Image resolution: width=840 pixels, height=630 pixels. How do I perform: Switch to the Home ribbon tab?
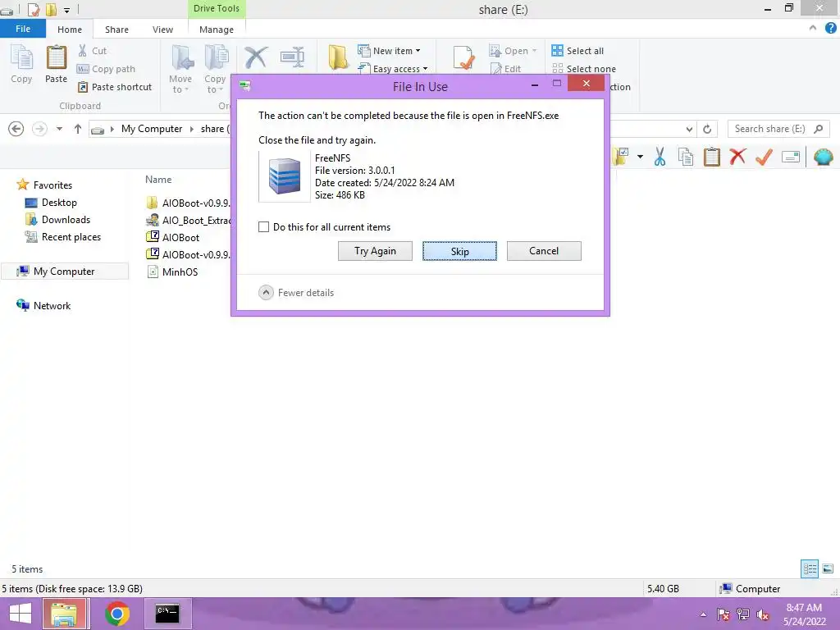point(70,30)
